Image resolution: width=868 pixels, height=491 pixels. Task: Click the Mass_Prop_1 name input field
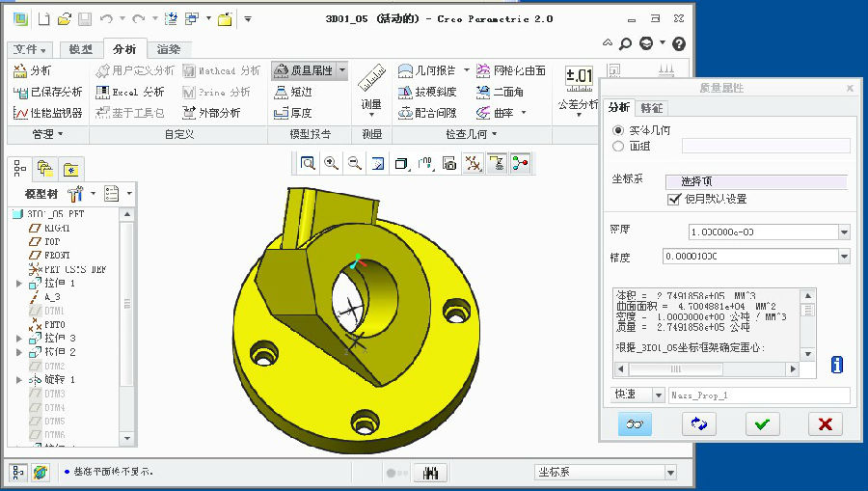759,396
